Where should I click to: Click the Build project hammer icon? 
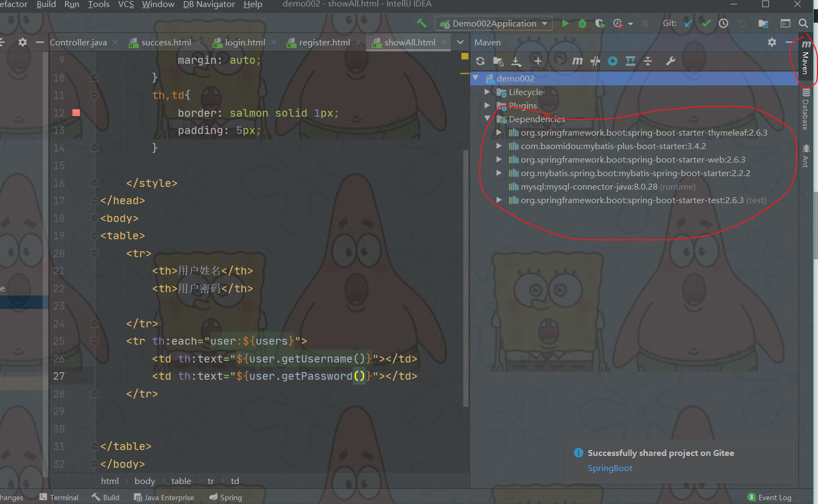click(x=421, y=23)
